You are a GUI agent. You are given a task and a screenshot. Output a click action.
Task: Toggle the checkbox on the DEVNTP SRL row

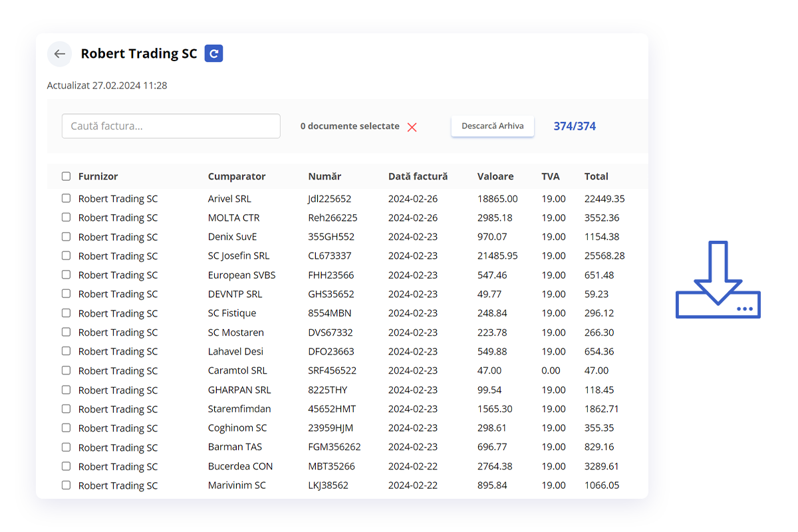pos(65,294)
